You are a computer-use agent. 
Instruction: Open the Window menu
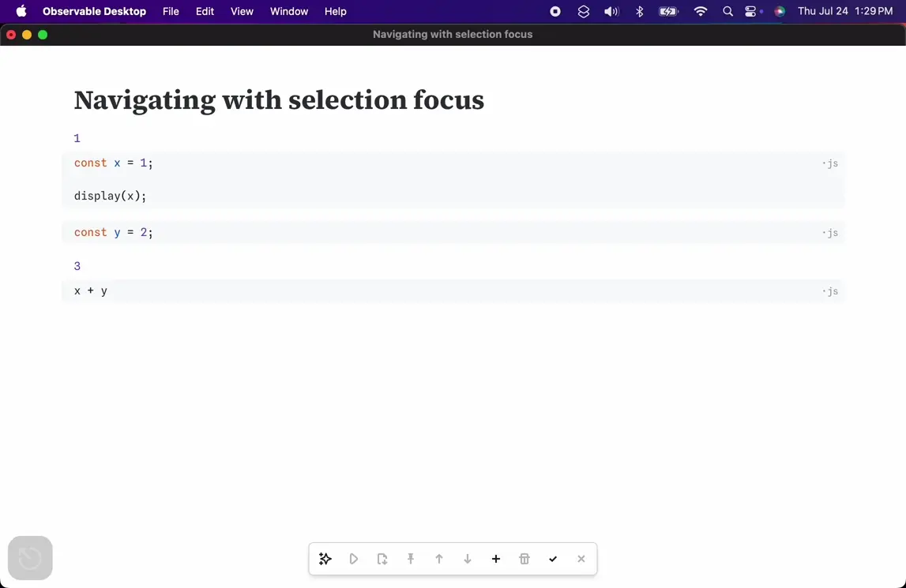pos(289,11)
